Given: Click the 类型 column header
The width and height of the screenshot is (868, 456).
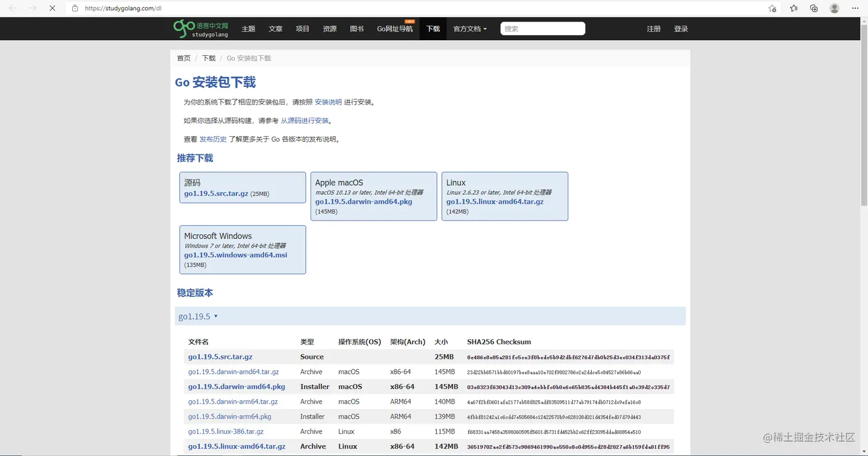Looking at the screenshot, I should pos(307,342).
